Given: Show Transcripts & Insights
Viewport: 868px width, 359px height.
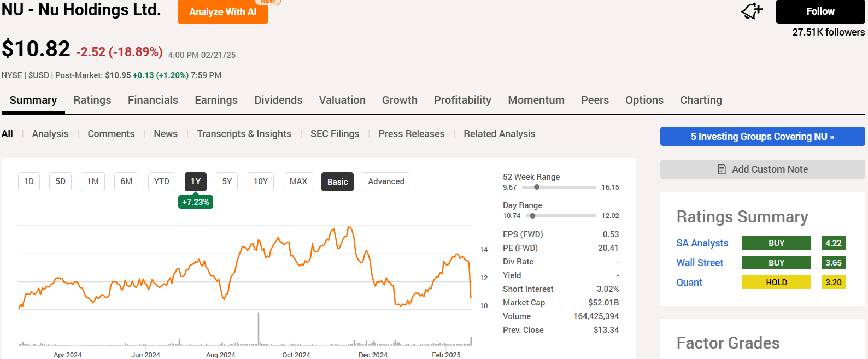Looking at the screenshot, I should pos(244,134).
